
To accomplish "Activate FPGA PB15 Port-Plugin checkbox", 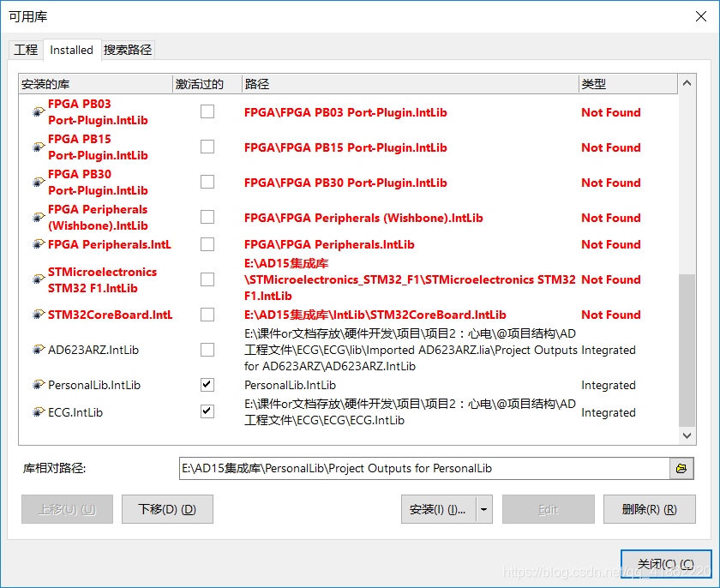I will (207, 147).
